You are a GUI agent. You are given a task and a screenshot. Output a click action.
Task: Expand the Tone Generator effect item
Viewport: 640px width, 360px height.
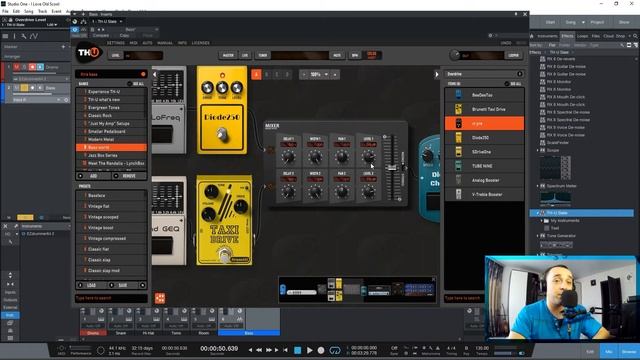538,236
